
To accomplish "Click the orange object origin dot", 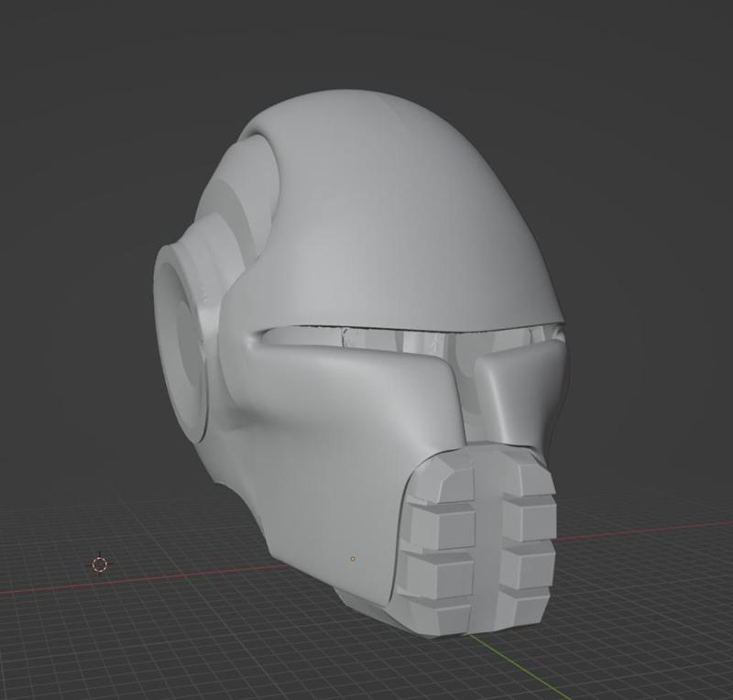I will tap(351, 556).
